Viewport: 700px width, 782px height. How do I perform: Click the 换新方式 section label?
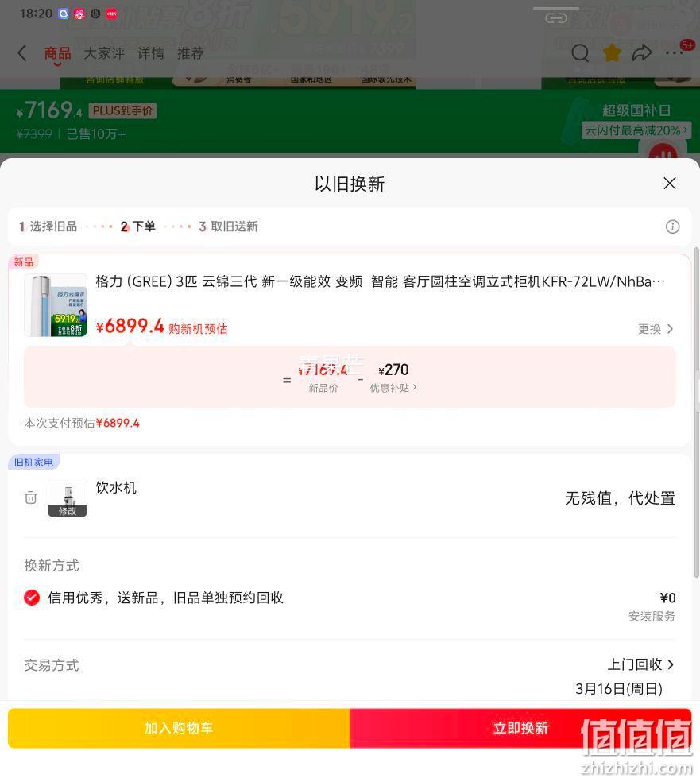coord(52,566)
